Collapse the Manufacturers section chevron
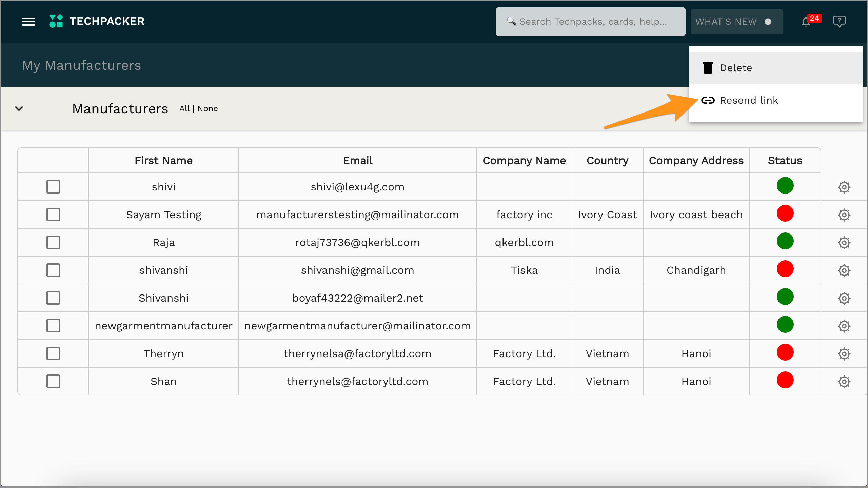Screen dimensions: 868x488 click(19, 108)
